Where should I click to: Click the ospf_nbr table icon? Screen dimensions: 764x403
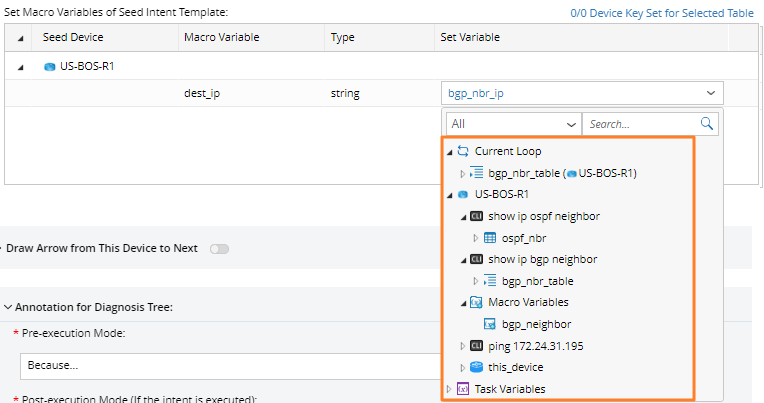pos(490,238)
